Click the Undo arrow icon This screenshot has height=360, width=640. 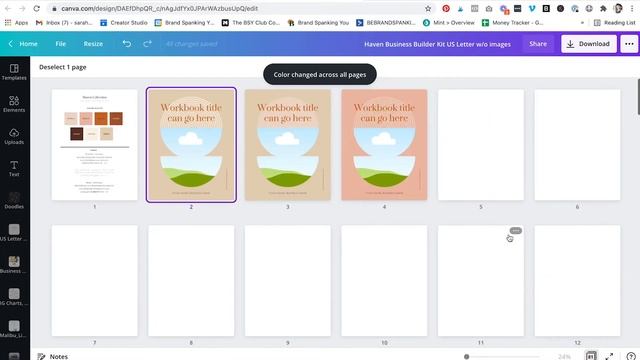pyautogui.click(x=127, y=44)
